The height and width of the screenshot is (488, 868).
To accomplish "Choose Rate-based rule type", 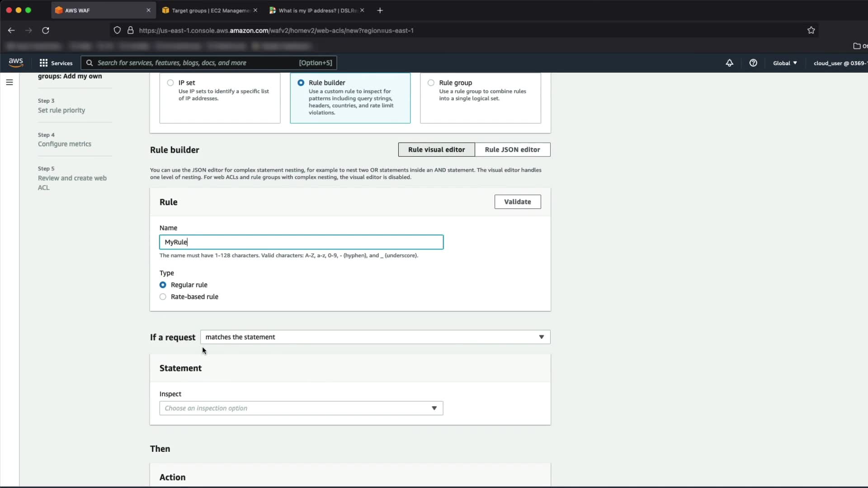I will (163, 297).
